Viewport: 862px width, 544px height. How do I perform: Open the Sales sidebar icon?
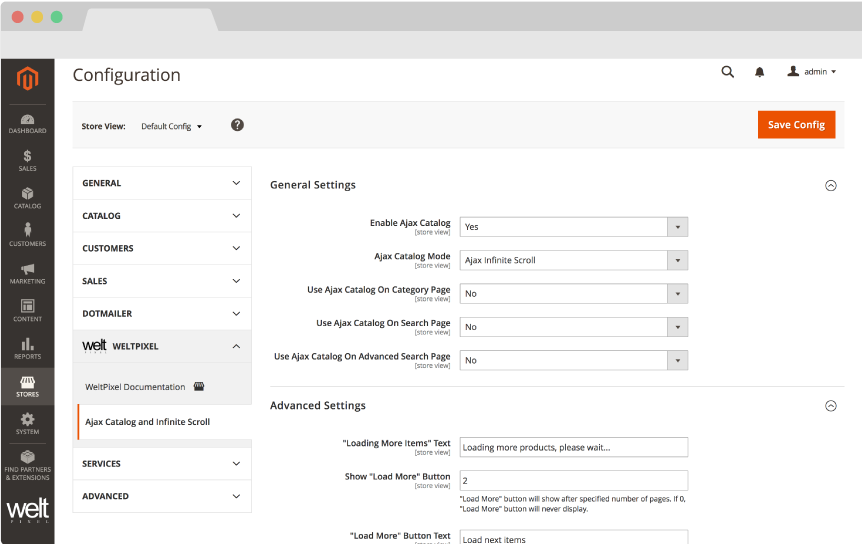click(27, 160)
